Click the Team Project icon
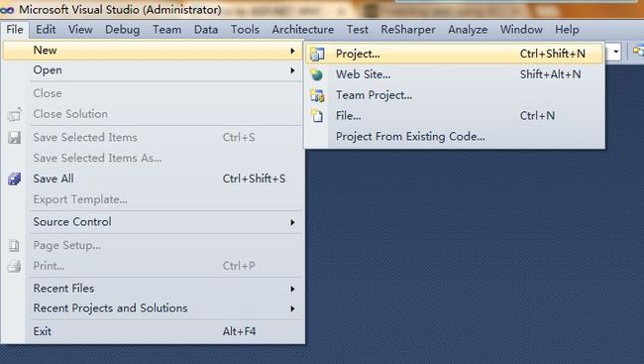 point(317,95)
